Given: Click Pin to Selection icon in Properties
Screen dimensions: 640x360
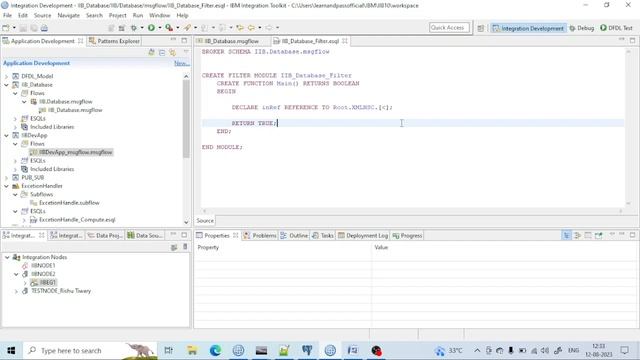Looking at the screenshot, I should tap(598, 236).
